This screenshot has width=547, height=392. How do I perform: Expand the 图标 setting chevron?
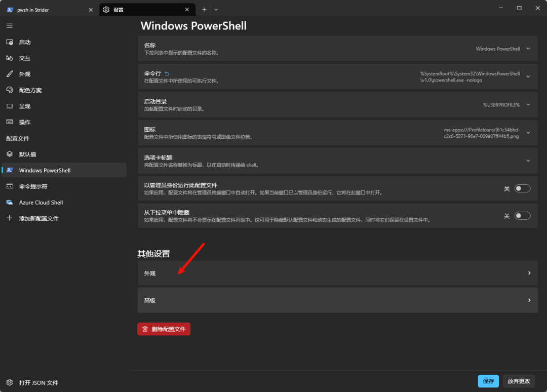pos(528,133)
